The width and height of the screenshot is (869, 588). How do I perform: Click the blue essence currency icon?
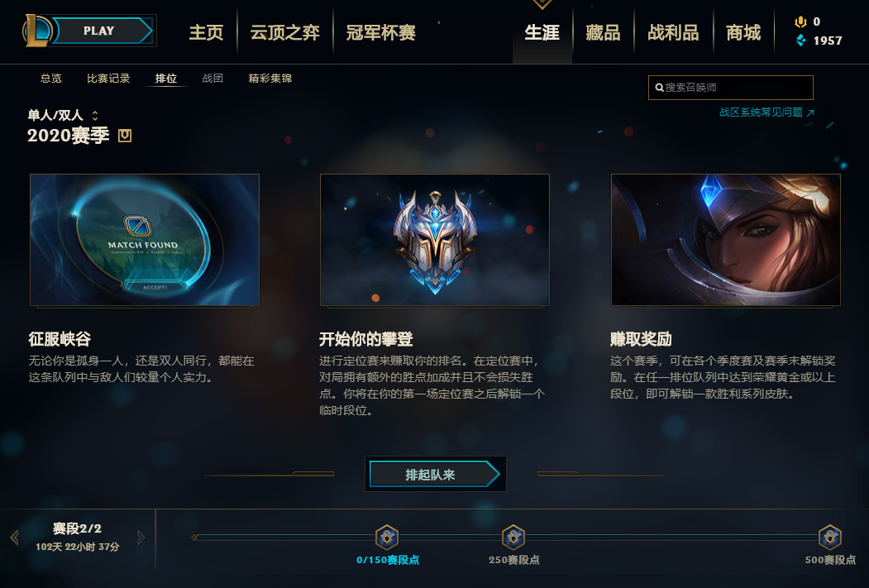coord(801,41)
